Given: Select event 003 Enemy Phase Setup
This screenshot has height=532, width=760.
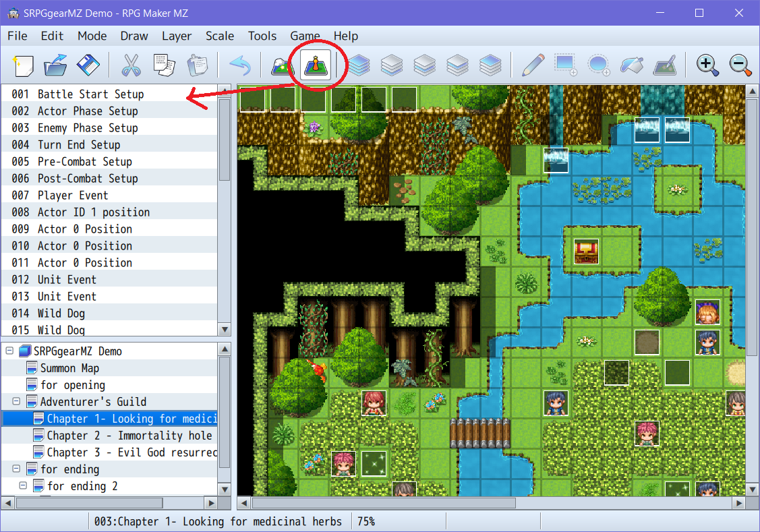Looking at the screenshot, I should click(x=109, y=128).
